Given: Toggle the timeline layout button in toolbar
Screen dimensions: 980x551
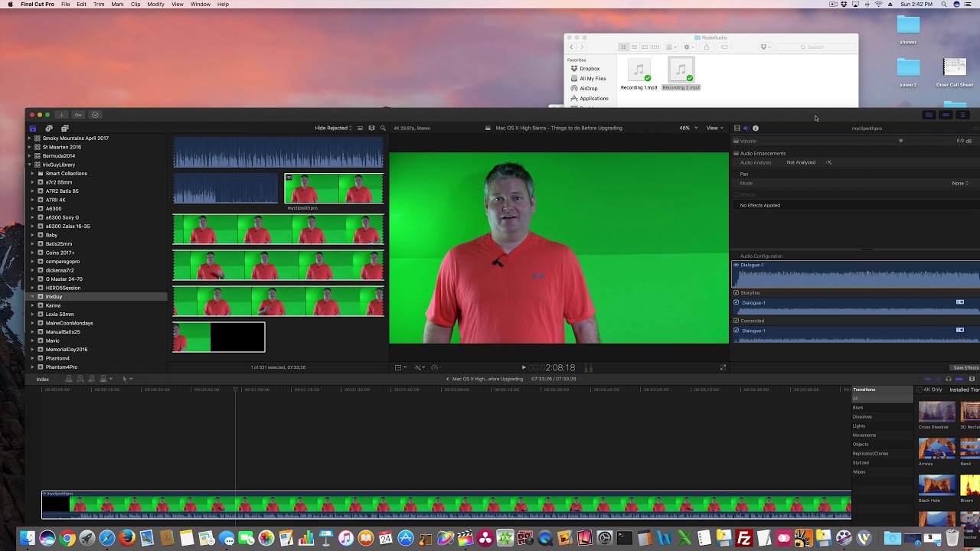Looking at the screenshot, I should pyautogui.click(x=946, y=115).
